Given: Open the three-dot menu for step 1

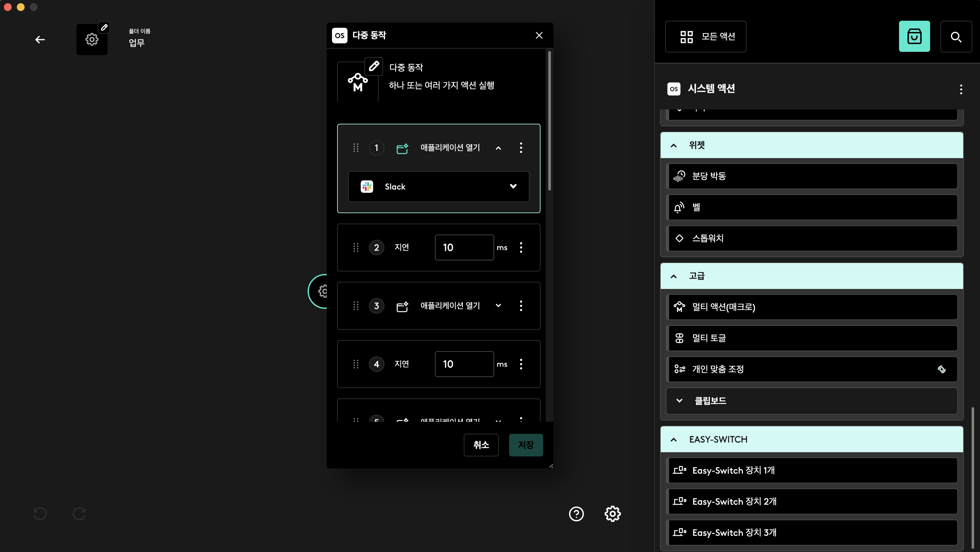Looking at the screenshot, I should tap(521, 148).
